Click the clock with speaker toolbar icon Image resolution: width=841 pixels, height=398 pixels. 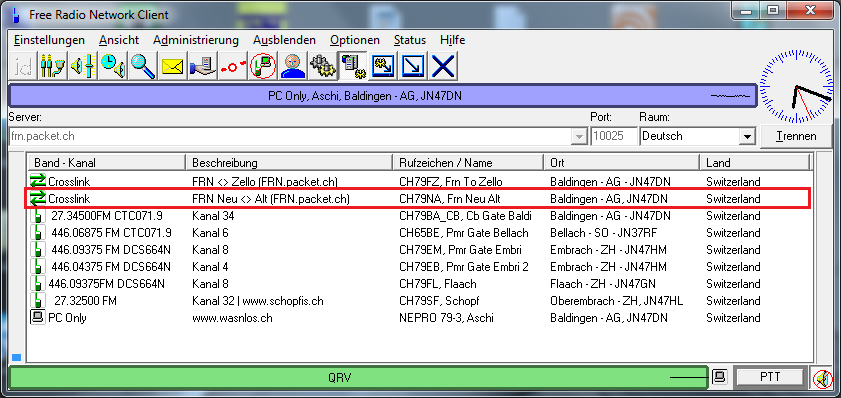pos(113,66)
